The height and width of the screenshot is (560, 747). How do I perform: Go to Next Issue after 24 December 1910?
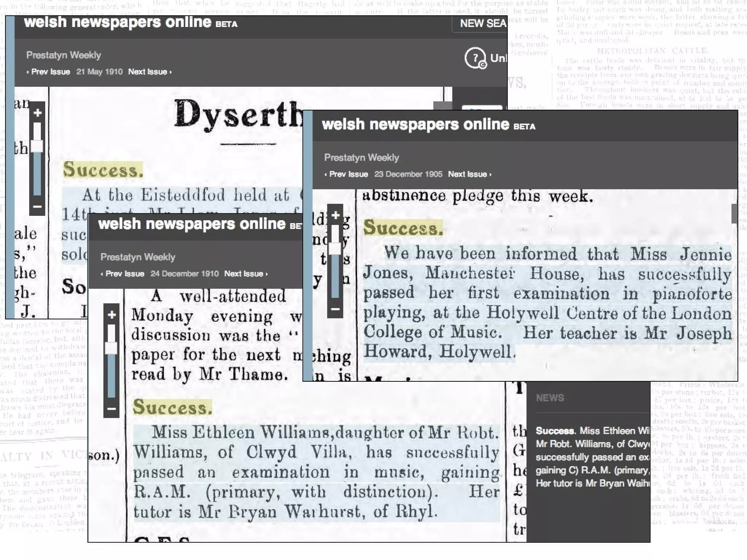click(246, 274)
